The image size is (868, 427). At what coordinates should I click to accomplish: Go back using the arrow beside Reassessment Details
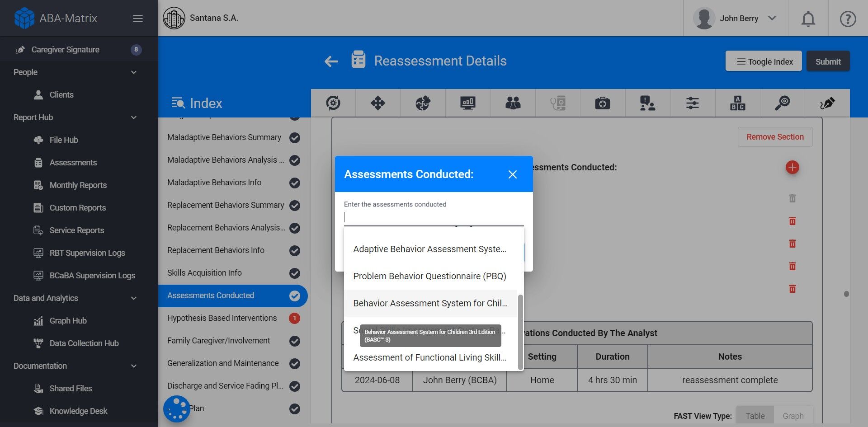(331, 61)
